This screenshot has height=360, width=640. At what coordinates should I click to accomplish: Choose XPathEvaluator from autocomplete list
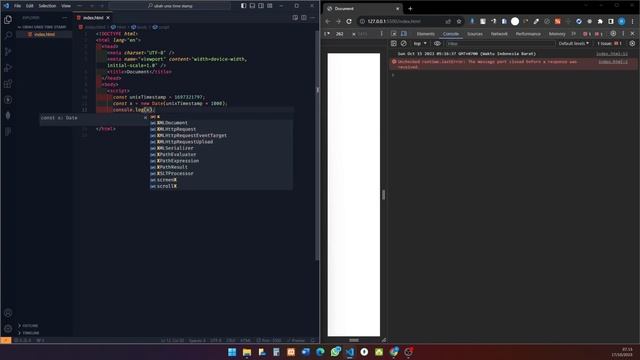(x=221, y=154)
